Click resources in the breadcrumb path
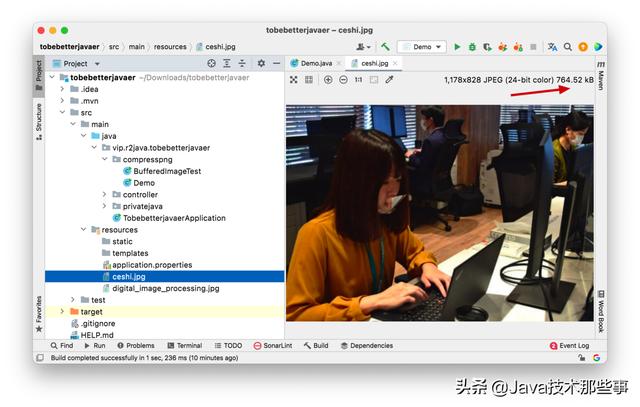Image resolution: width=640 pixels, height=407 pixels. click(x=170, y=47)
